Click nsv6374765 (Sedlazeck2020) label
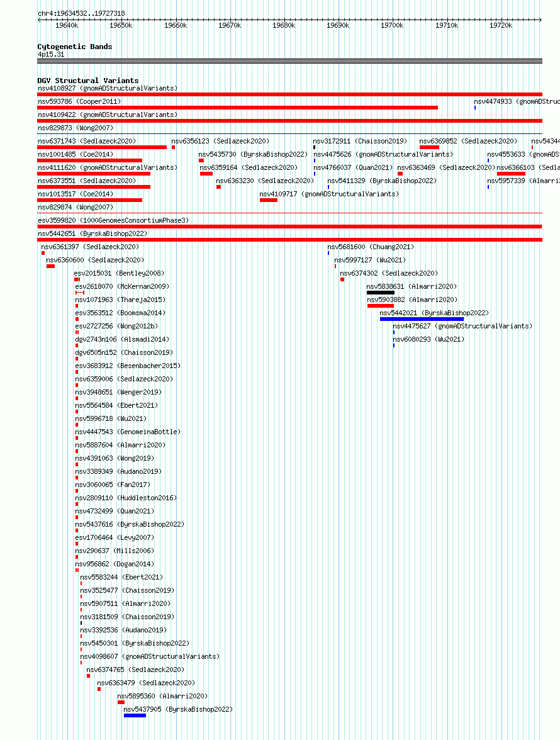The image size is (560, 740). pyautogui.click(x=135, y=670)
